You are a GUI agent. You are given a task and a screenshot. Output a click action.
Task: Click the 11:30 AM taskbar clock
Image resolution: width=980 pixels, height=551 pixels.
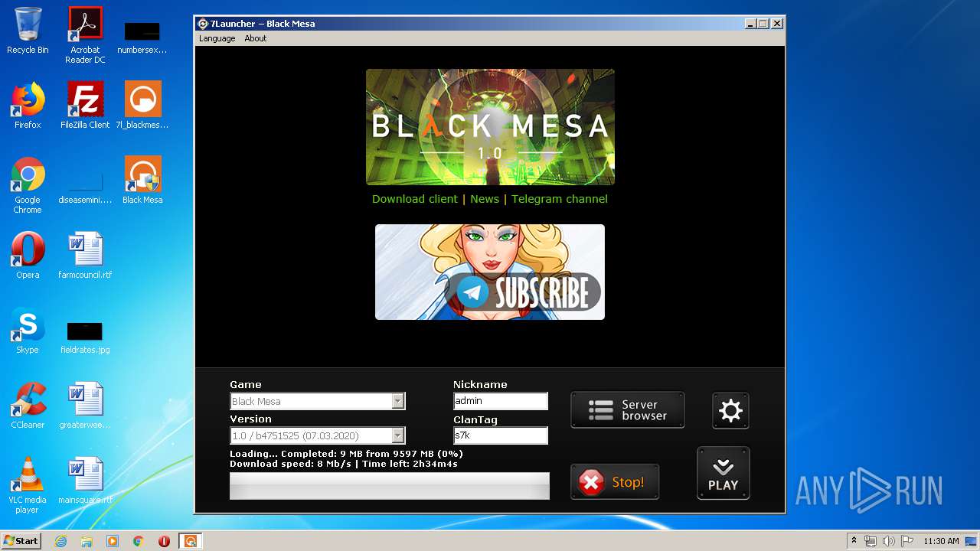941,541
